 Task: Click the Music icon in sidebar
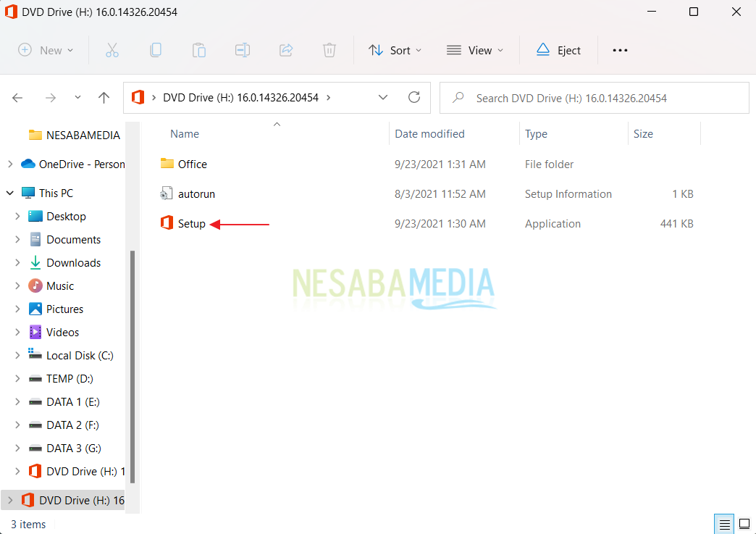[x=35, y=285]
